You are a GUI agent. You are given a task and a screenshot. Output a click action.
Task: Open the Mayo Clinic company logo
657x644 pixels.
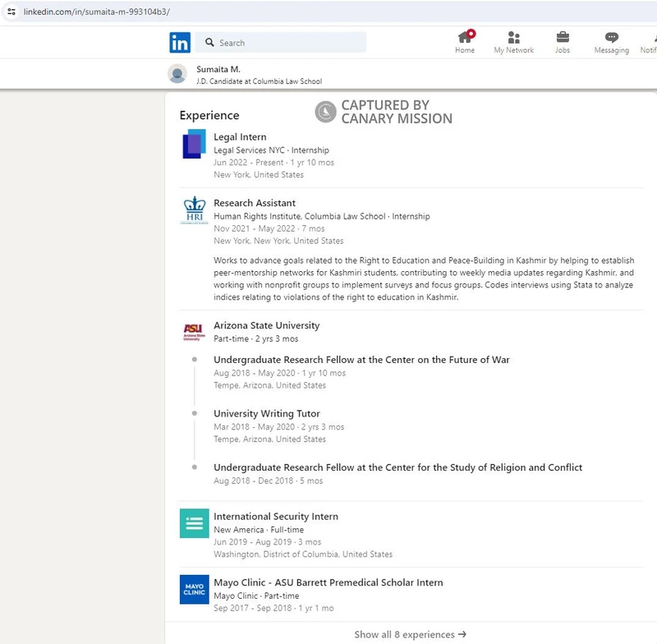[195, 589]
